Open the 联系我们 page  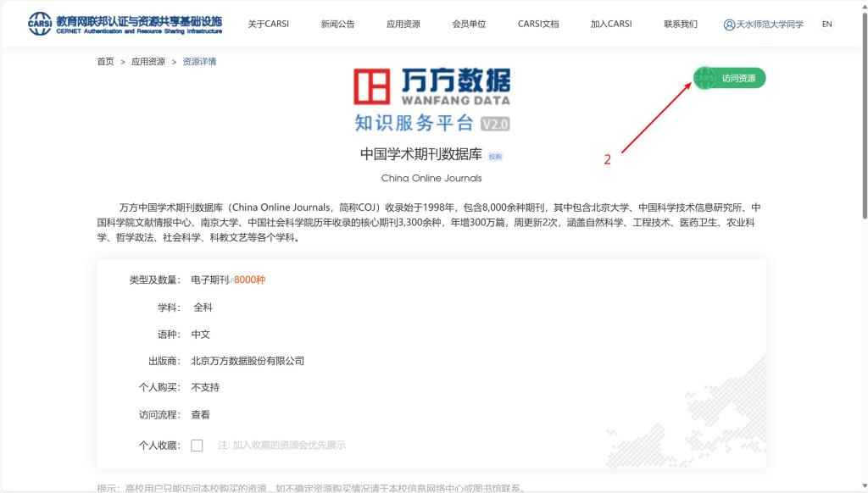point(681,24)
